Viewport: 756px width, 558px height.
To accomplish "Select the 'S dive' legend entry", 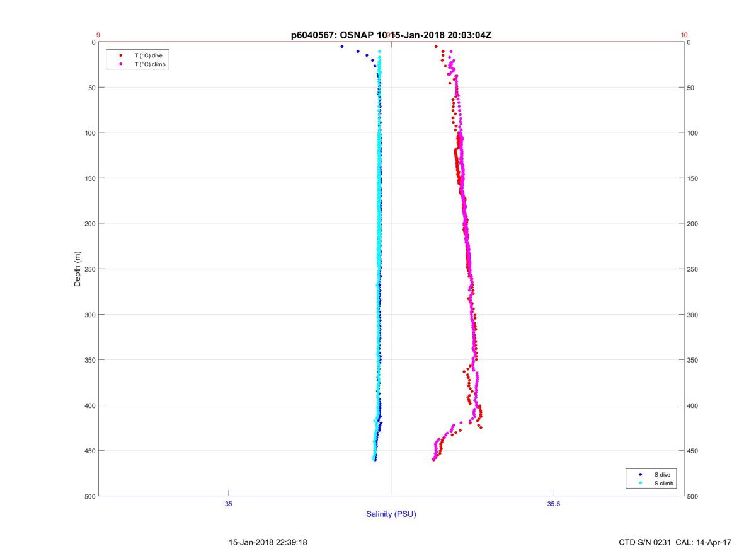I will 662,474.
